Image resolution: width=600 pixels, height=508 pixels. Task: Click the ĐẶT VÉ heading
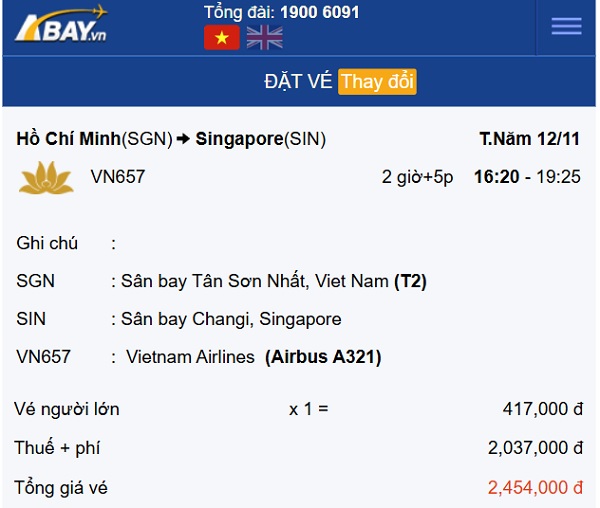(x=298, y=81)
